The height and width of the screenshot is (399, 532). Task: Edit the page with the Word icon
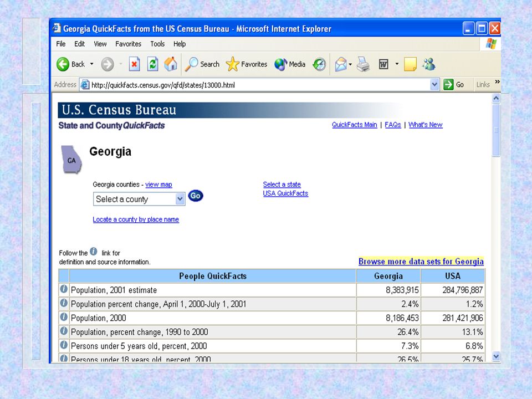[x=383, y=64]
